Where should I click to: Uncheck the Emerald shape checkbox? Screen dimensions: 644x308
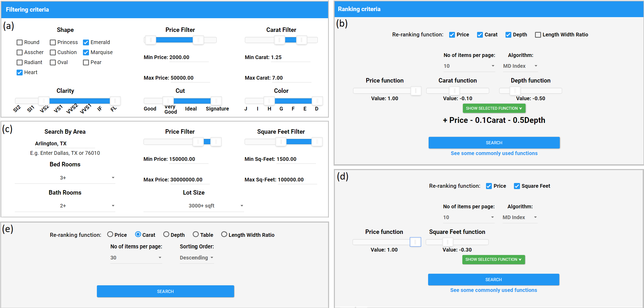click(x=86, y=42)
